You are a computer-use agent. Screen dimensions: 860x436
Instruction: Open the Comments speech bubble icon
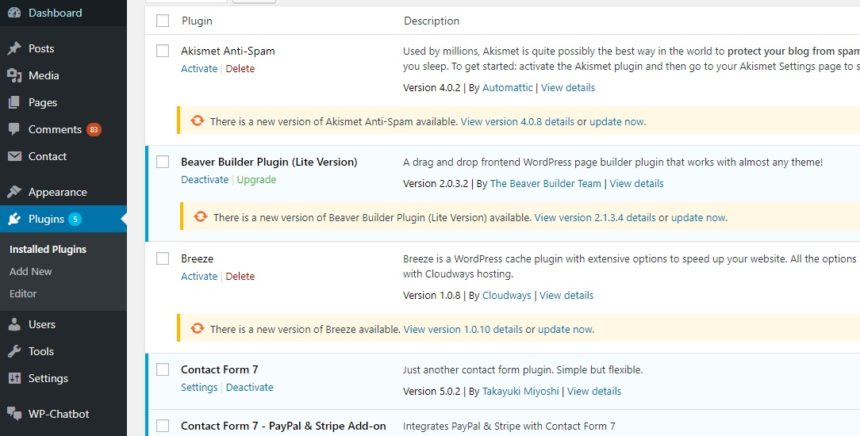[x=14, y=129]
